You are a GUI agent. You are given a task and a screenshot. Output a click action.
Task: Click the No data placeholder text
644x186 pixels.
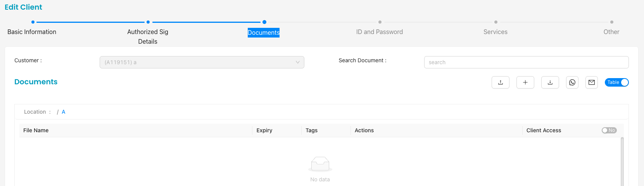[x=320, y=179]
